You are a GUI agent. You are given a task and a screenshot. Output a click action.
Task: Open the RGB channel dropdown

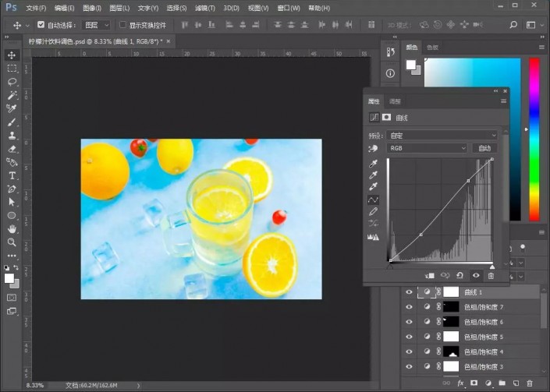[x=427, y=148]
